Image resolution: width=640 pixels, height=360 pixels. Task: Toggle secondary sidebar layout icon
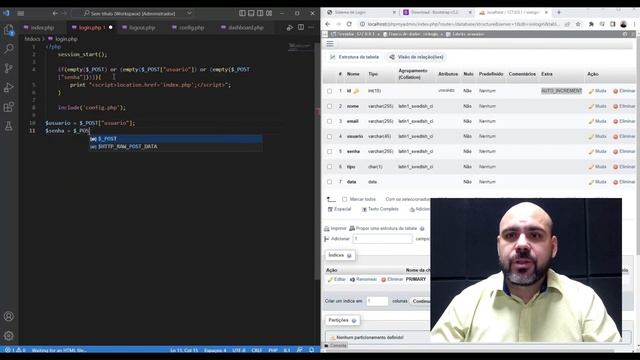[x=260, y=13]
